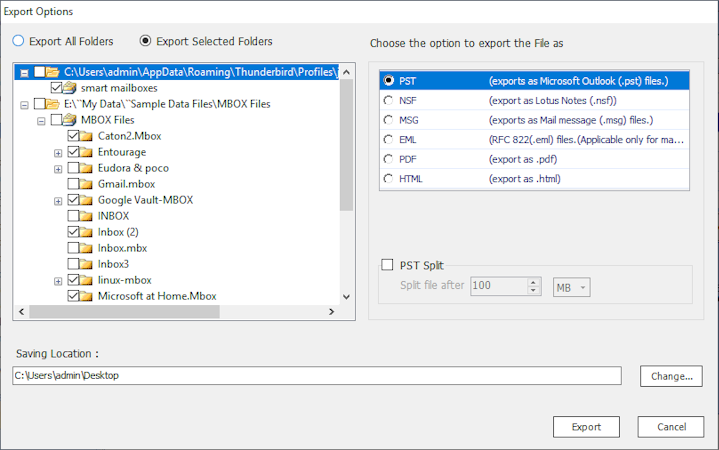Click the folder tree scroll down arrow
The image size is (719, 450).
(347, 297)
